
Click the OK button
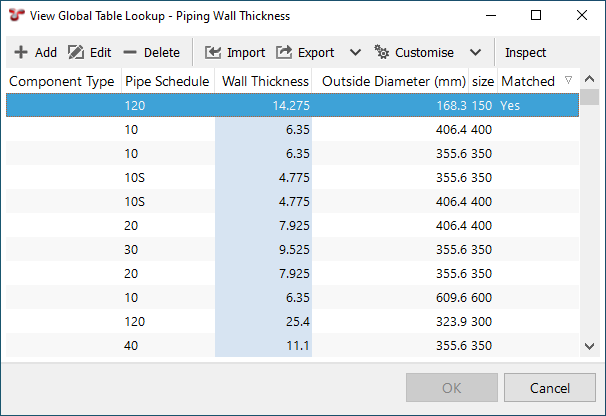click(451, 388)
